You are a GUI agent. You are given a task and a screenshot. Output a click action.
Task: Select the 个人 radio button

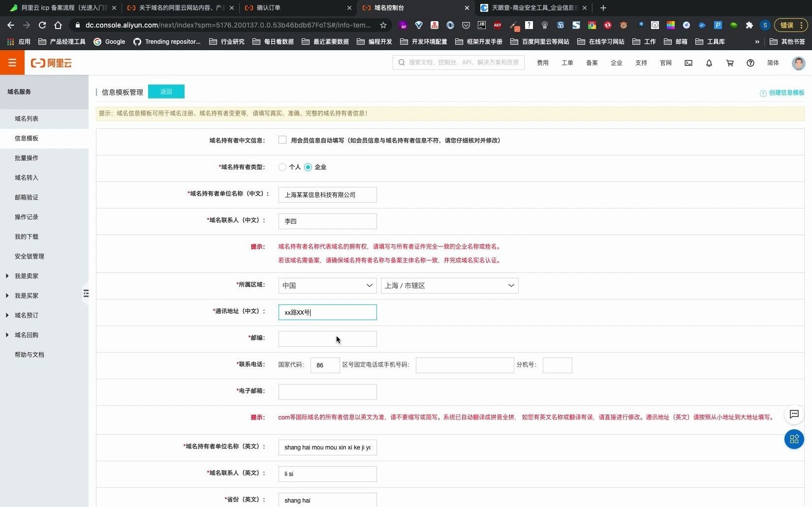click(x=282, y=167)
